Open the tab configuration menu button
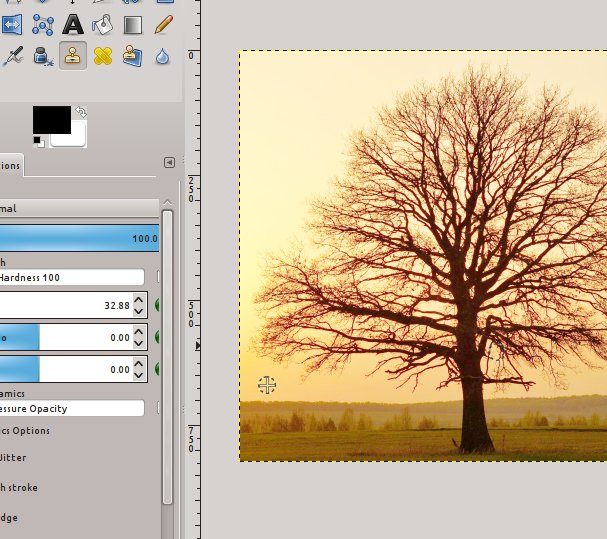607x539 pixels. click(x=169, y=163)
